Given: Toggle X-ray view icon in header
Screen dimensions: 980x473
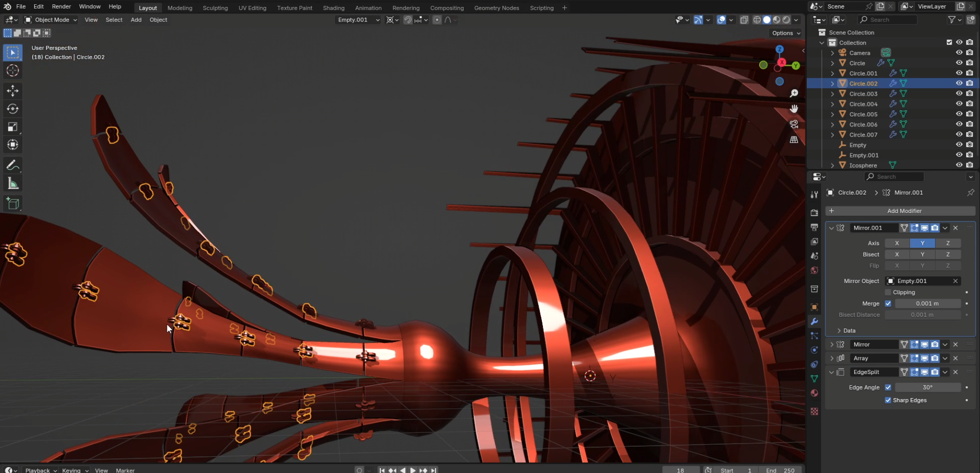Looking at the screenshot, I should (744, 20).
